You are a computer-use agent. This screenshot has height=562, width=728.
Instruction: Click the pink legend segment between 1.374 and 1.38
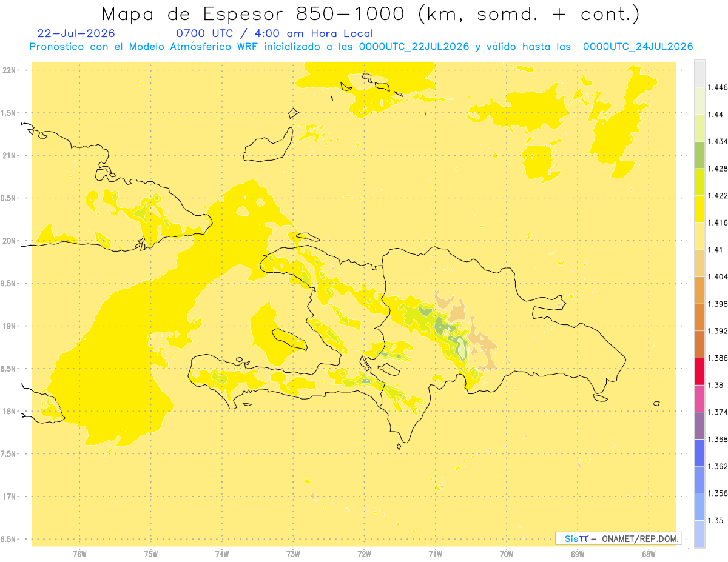coord(699,398)
